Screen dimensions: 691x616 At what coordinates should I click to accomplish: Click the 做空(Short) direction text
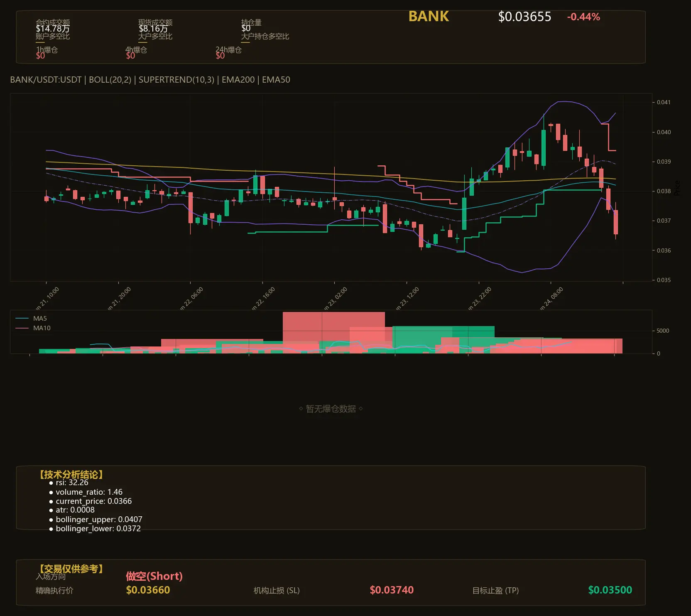coord(154,576)
